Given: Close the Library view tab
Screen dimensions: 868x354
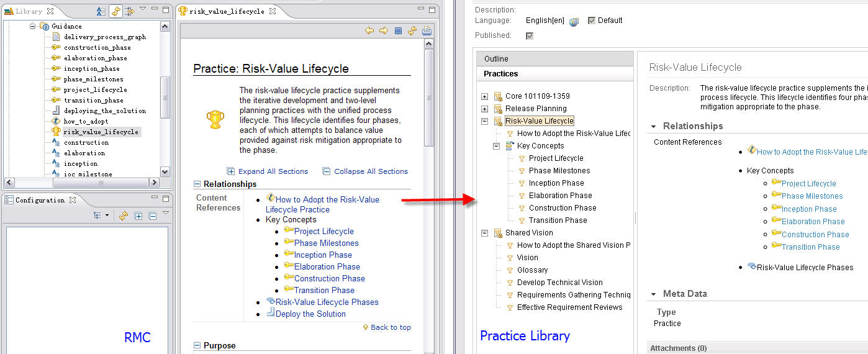Looking at the screenshot, I should pyautogui.click(x=50, y=11).
